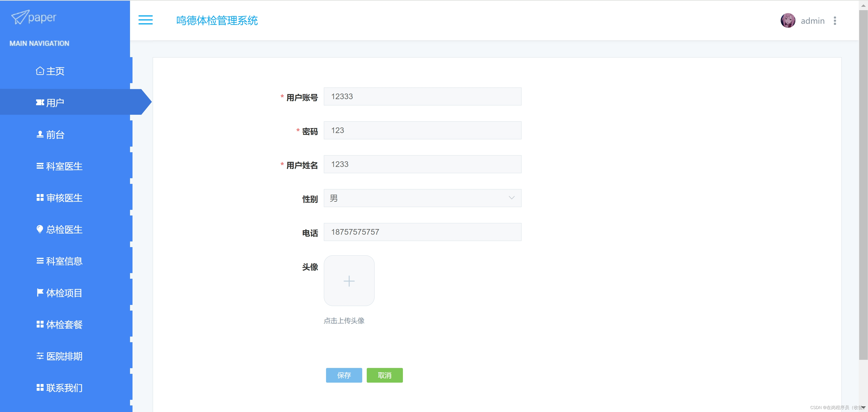
Task: Click the plus icon to upload avatar
Action: (x=349, y=281)
